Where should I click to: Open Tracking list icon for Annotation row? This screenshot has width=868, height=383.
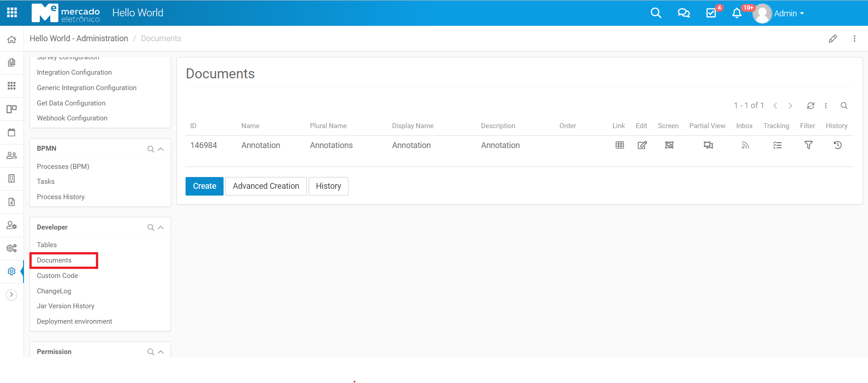click(x=777, y=145)
